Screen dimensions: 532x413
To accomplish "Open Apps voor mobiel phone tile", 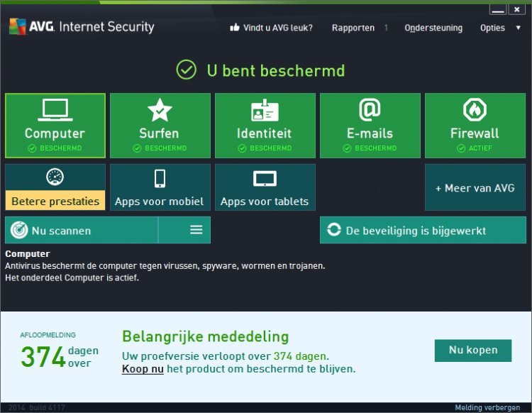I will [160, 187].
